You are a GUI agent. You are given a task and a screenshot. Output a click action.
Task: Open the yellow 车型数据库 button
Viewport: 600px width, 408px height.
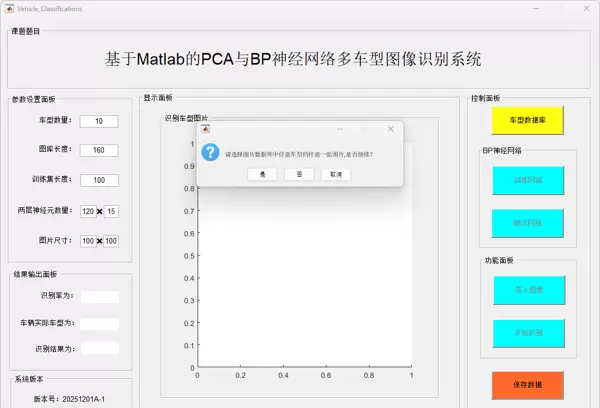click(528, 120)
